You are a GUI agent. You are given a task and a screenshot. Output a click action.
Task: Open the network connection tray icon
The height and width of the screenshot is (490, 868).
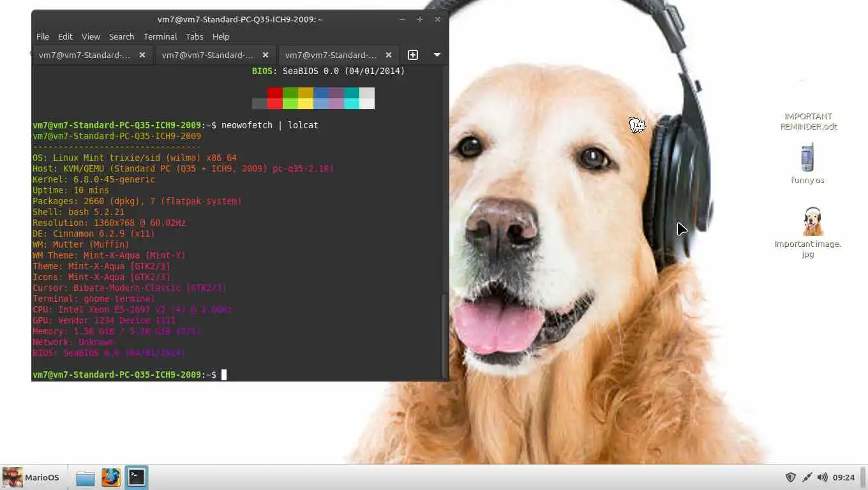[807, 477]
